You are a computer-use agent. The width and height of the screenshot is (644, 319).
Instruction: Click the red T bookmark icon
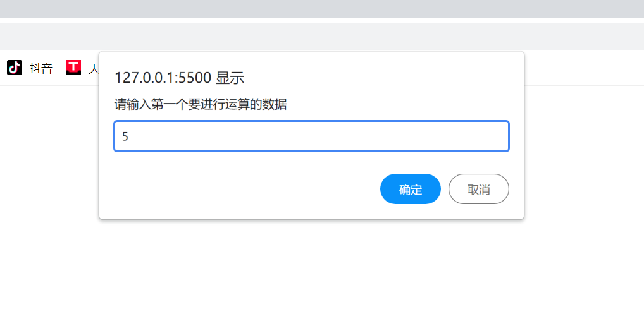73,68
